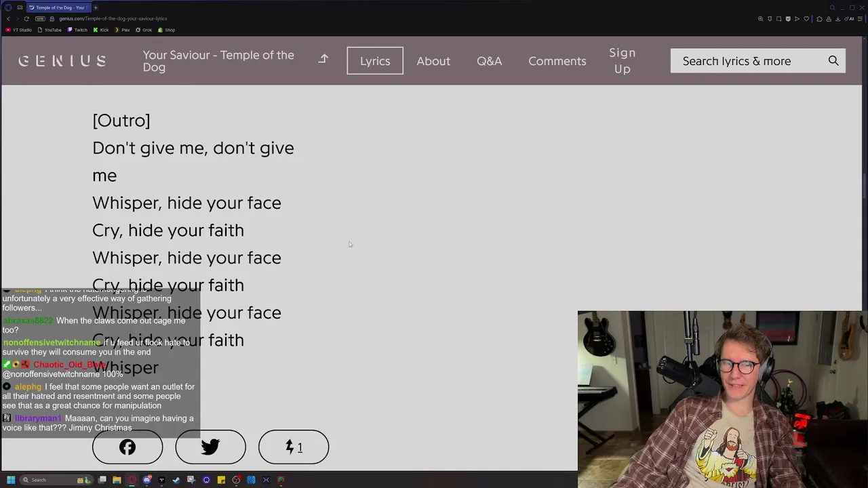868x488 pixels.
Task: Click the Genius logo
Action: click(x=62, y=61)
